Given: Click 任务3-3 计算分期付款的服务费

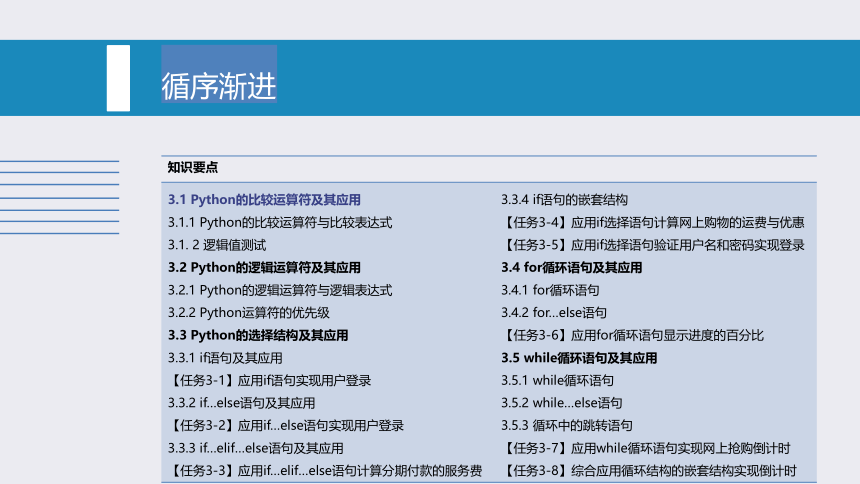Looking at the screenshot, I should (x=325, y=470).
